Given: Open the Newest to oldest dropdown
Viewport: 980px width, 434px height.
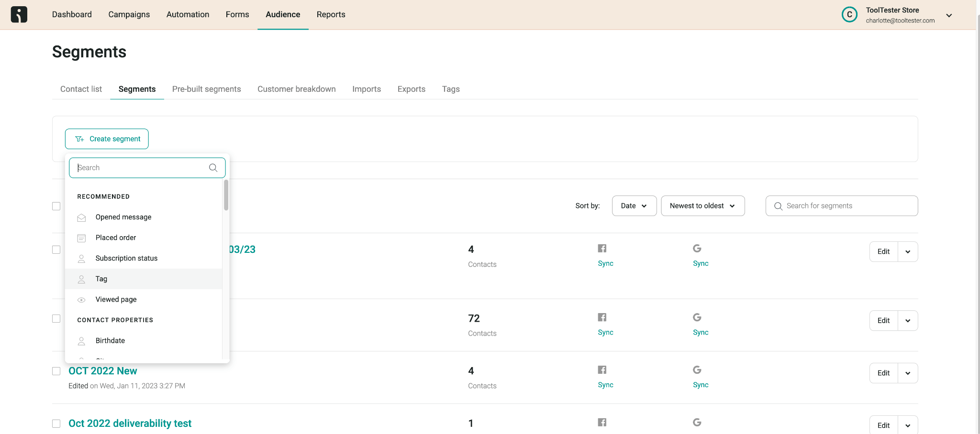Looking at the screenshot, I should (x=702, y=206).
